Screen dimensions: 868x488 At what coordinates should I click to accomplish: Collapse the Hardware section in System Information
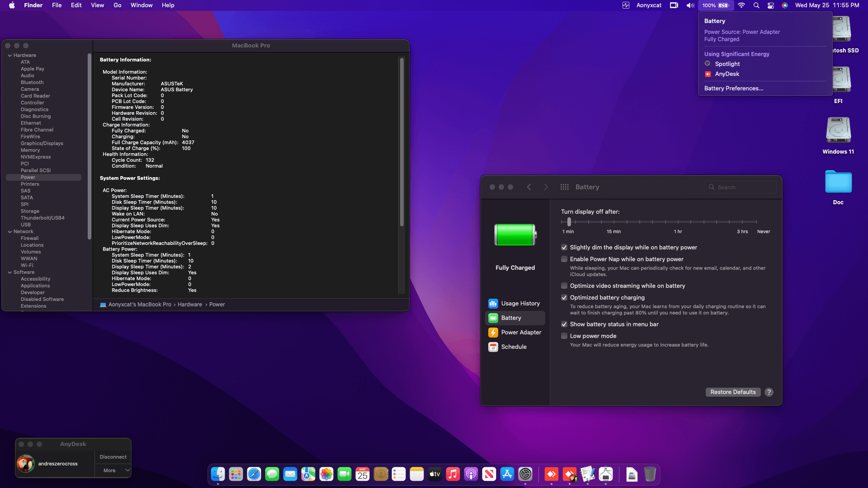9,56
